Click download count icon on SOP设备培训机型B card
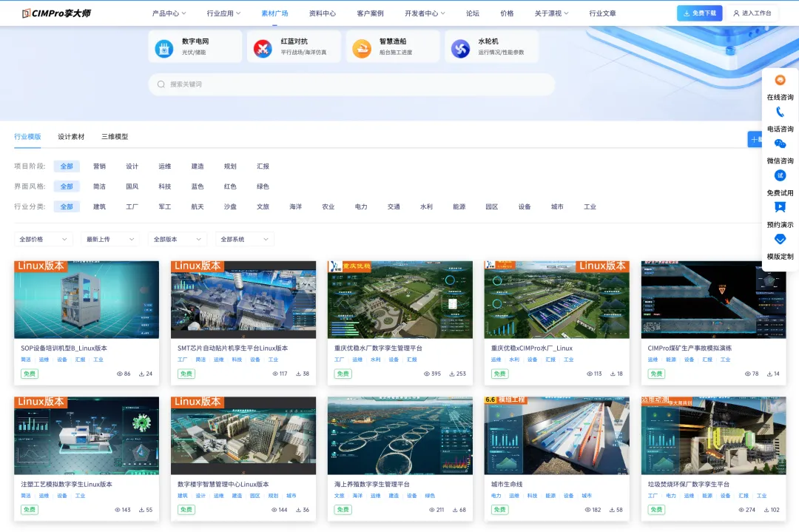 pyautogui.click(x=141, y=374)
